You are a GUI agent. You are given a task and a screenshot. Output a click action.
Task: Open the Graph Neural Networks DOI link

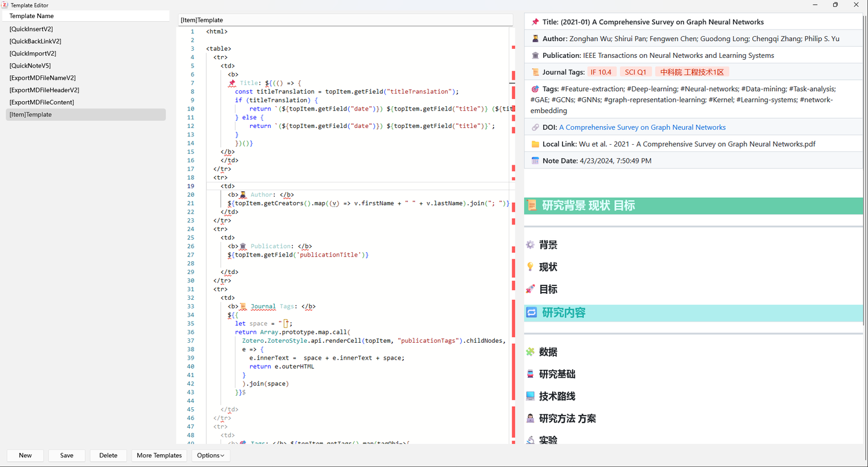point(643,127)
